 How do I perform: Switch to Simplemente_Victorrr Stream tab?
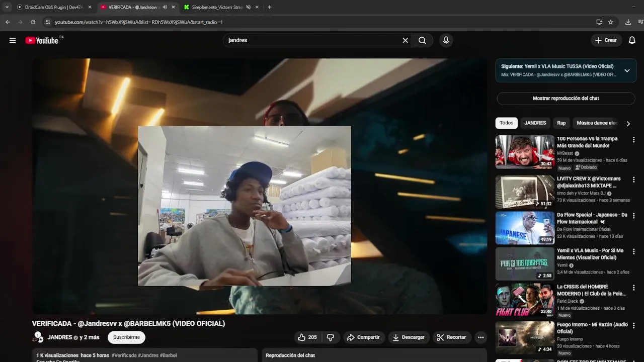click(x=220, y=7)
